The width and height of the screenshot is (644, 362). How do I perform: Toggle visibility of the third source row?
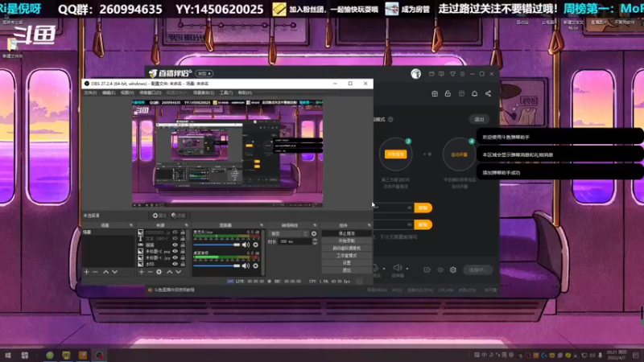pos(175,245)
